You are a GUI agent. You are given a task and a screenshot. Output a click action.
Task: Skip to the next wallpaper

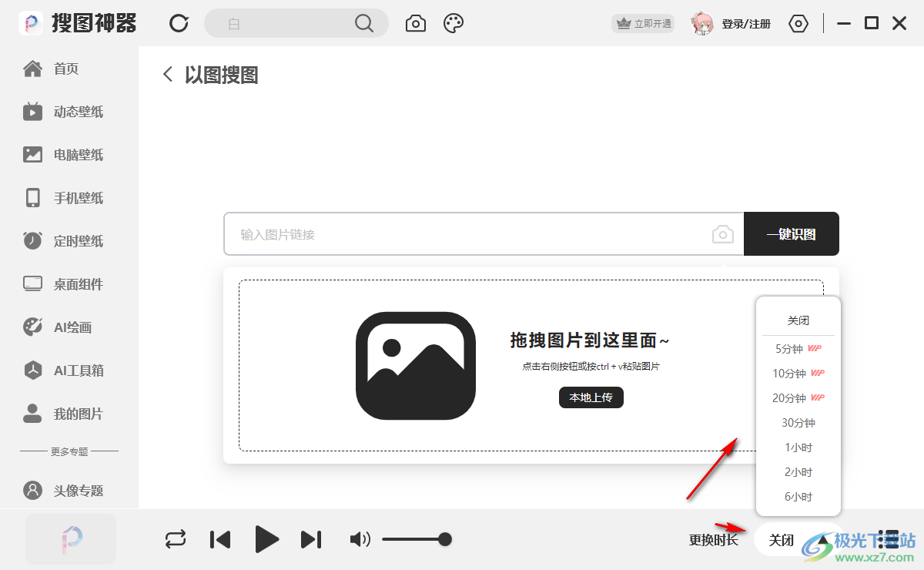click(311, 539)
